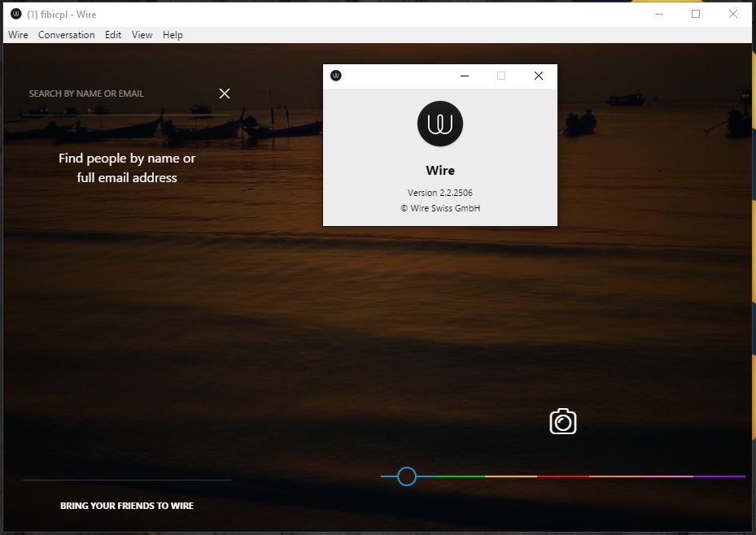The width and height of the screenshot is (756, 535).
Task: Select the green accent color segment
Action: pyautogui.click(x=459, y=476)
